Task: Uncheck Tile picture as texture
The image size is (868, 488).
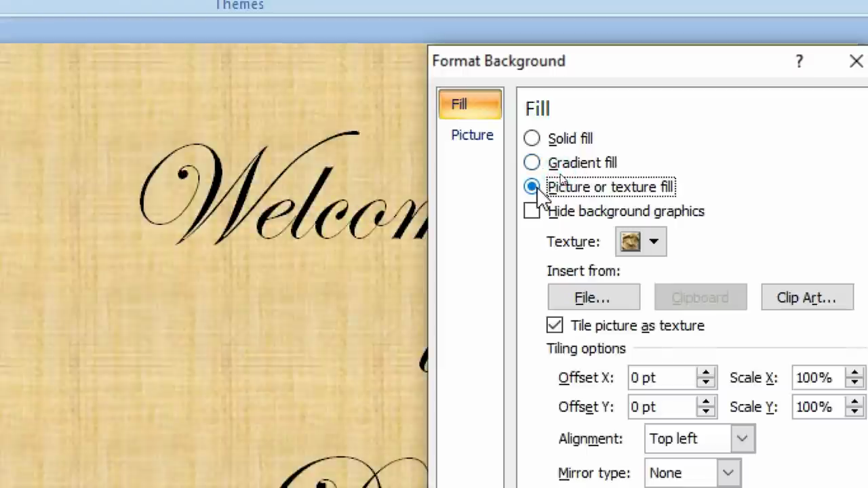Action: tap(555, 325)
